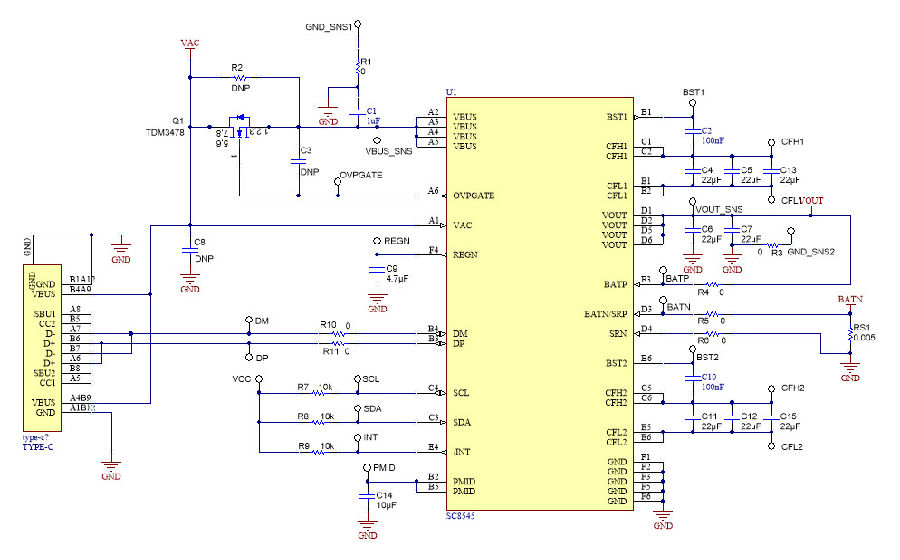The height and width of the screenshot is (560, 900).
Task: Select the CFH2 test point label
Action: click(793, 388)
